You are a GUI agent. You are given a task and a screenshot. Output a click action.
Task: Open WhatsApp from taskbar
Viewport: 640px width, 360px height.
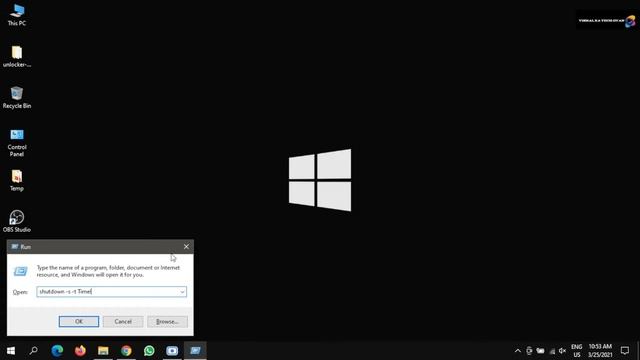pos(149,351)
